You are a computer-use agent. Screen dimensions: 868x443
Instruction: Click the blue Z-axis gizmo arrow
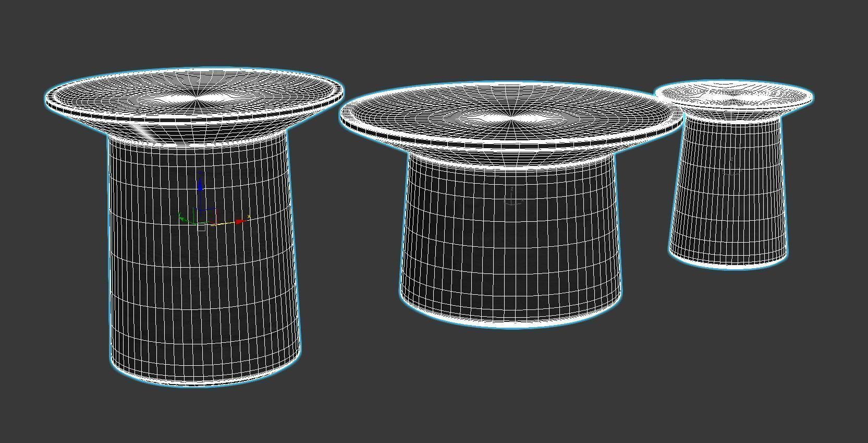click(x=200, y=185)
